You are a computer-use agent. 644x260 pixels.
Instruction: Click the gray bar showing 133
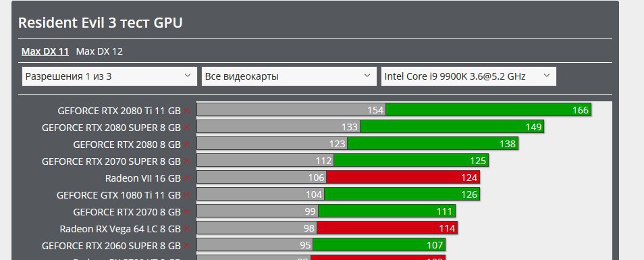pyautogui.click(x=278, y=126)
